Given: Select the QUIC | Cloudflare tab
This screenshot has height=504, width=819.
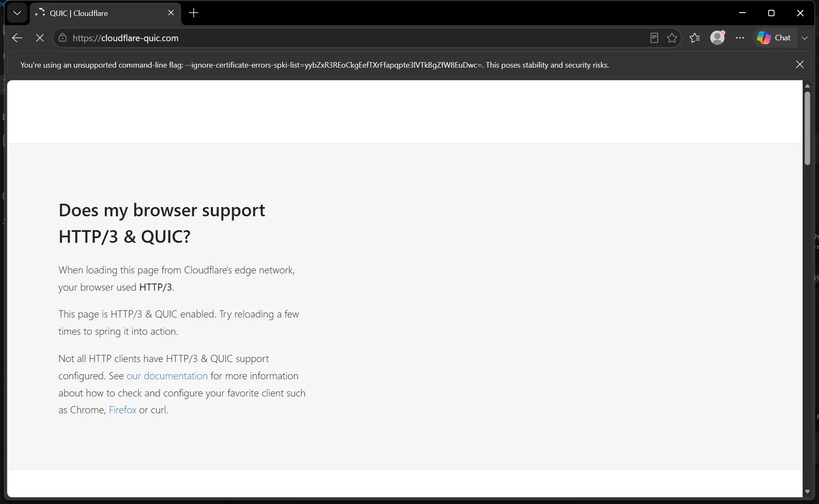Looking at the screenshot, I should pos(105,13).
